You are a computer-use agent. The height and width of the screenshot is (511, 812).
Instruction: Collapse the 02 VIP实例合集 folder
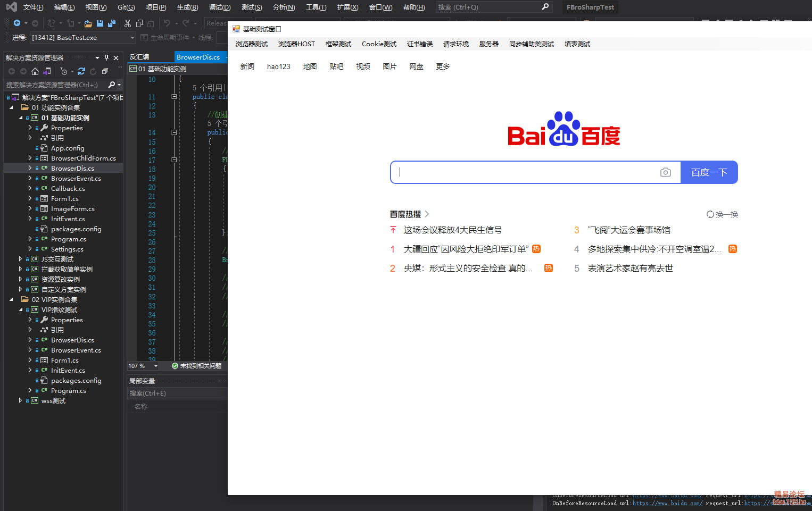tap(11, 299)
